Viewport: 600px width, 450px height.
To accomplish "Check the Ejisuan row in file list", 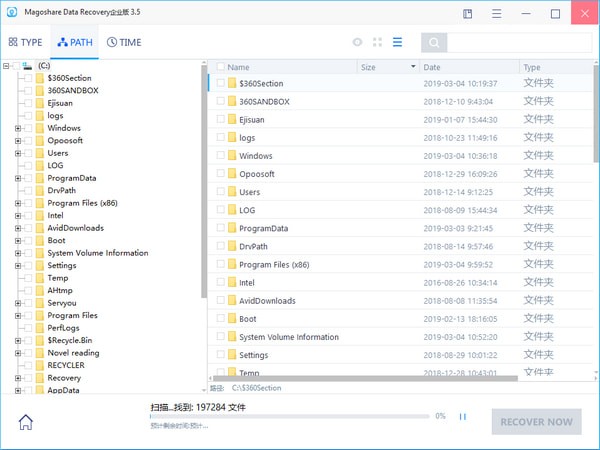I will 220,119.
